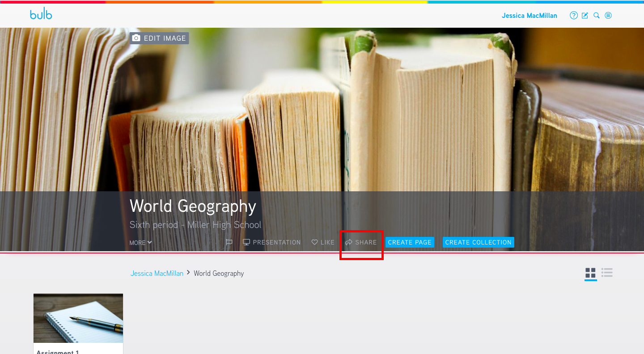Expand the MORE dropdown
The height and width of the screenshot is (354, 644).
pyautogui.click(x=141, y=243)
